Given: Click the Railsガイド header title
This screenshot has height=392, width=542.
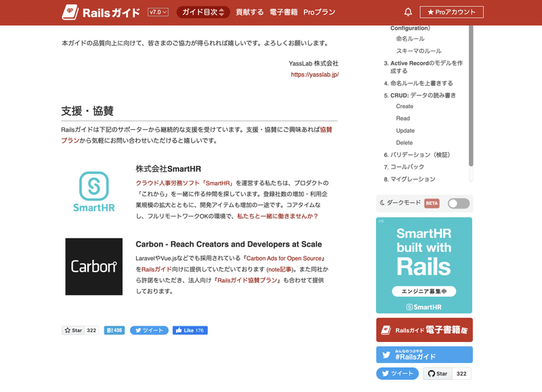Looking at the screenshot, I should tap(111, 13).
